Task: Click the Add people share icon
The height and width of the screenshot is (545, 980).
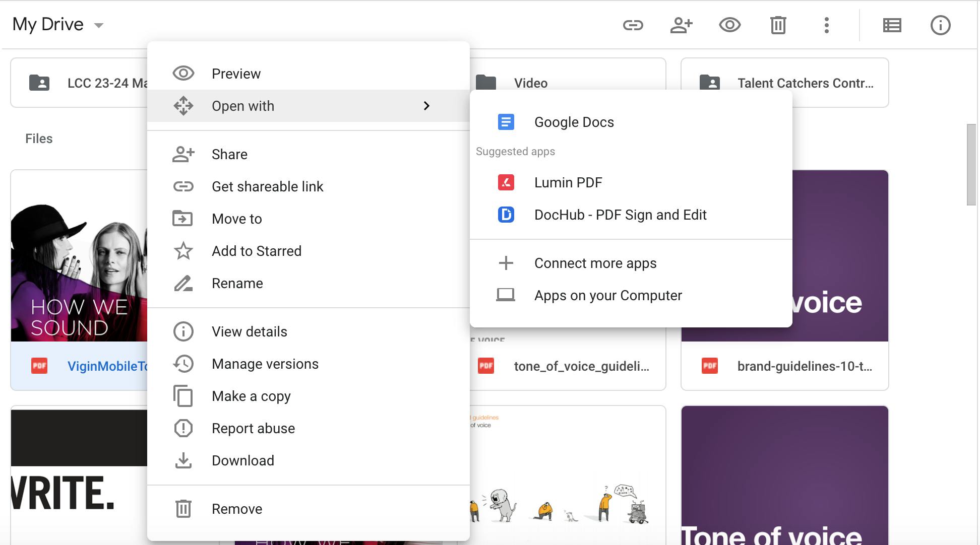Action: (x=681, y=24)
